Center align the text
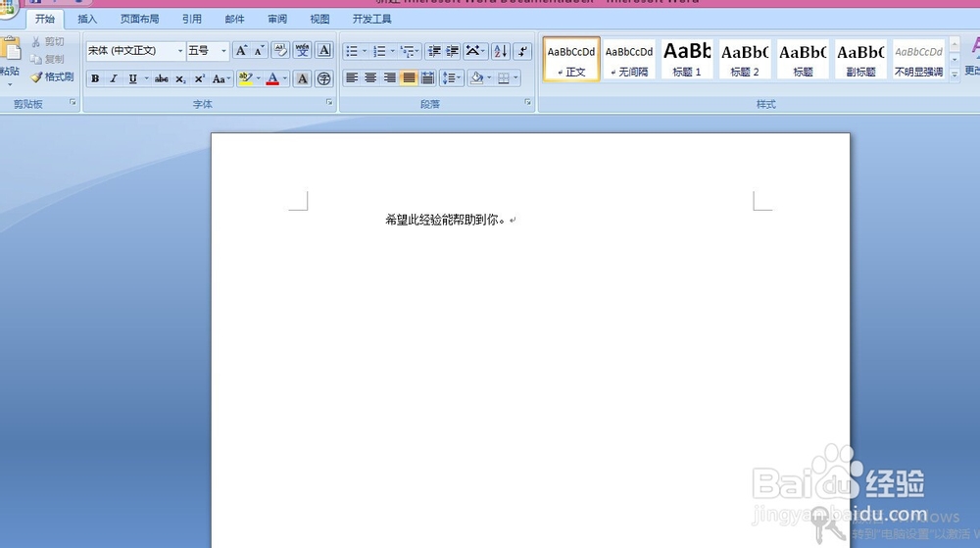980x548 pixels. click(x=370, y=78)
